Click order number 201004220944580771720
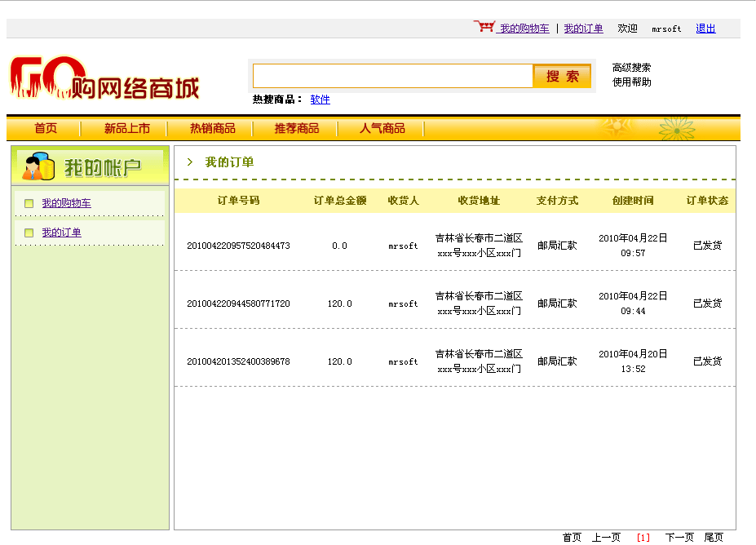 [x=239, y=304]
